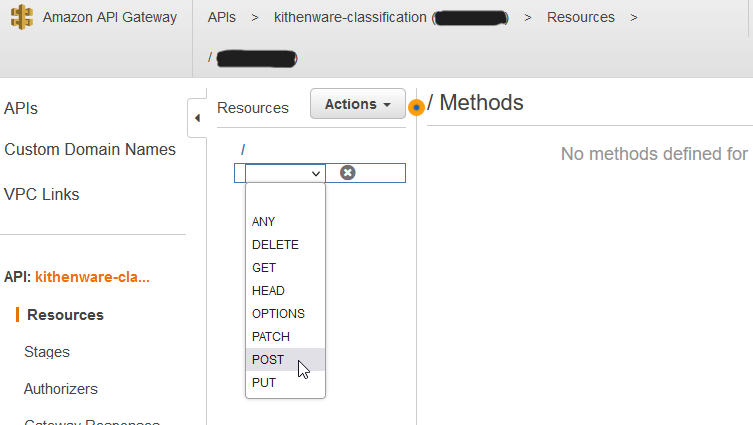The height and width of the screenshot is (425, 753).
Task: Click the Amazon API Gateway logo icon
Action: 22,17
